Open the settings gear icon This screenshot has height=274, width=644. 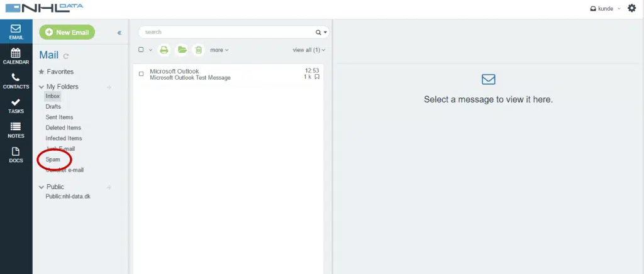(631, 8)
